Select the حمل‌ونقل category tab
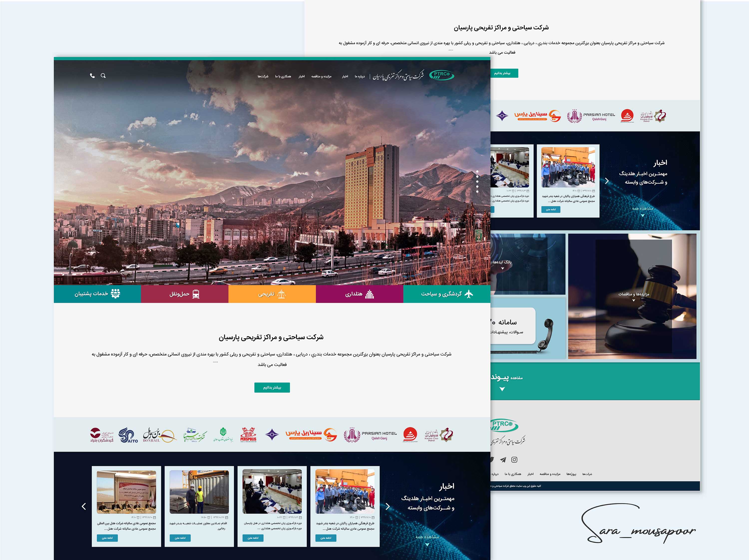749x560 pixels. click(x=185, y=294)
